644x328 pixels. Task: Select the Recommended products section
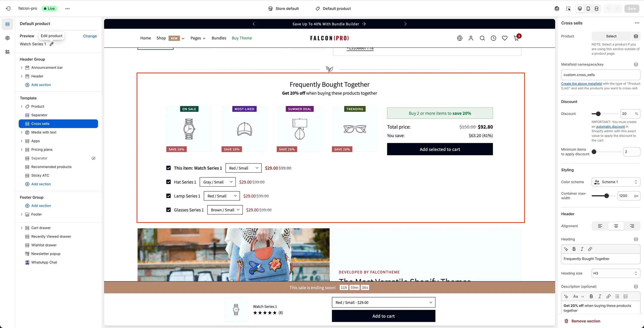(x=51, y=167)
